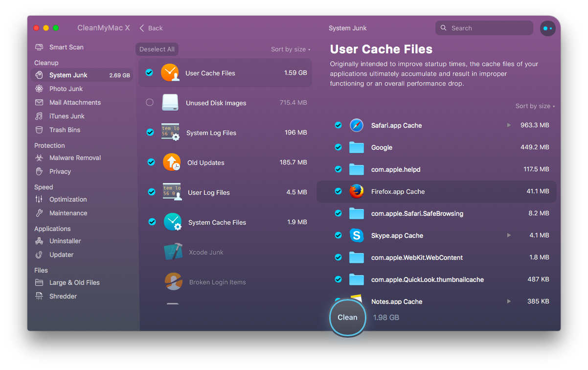
Task: Open the assistant dots button beside Search
Action: [548, 28]
